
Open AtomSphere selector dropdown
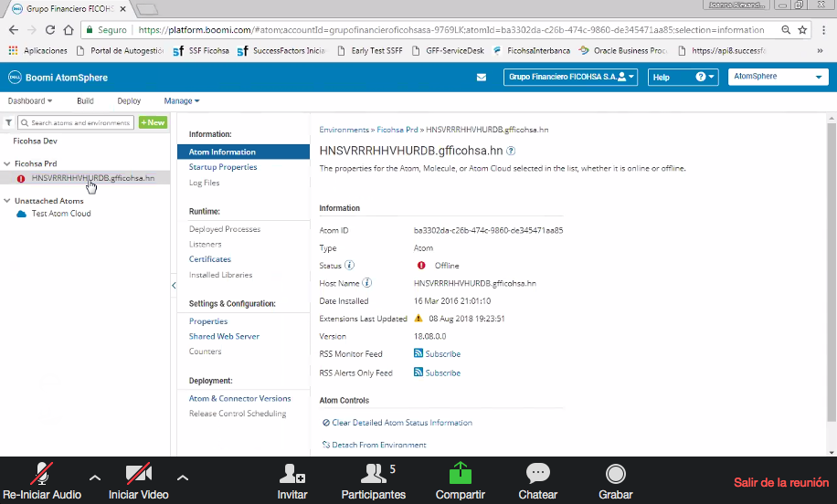pos(778,77)
